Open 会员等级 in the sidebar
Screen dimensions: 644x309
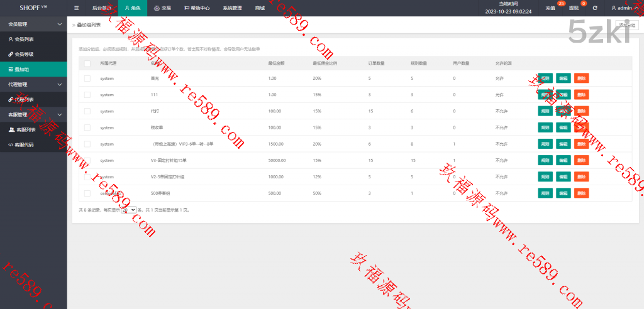(x=24, y=54)
